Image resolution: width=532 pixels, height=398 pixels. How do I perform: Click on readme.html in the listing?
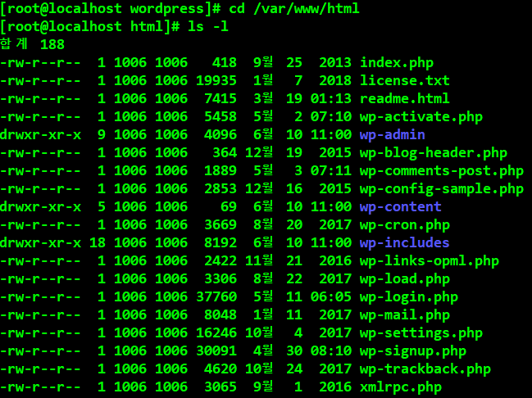[405, 98]
